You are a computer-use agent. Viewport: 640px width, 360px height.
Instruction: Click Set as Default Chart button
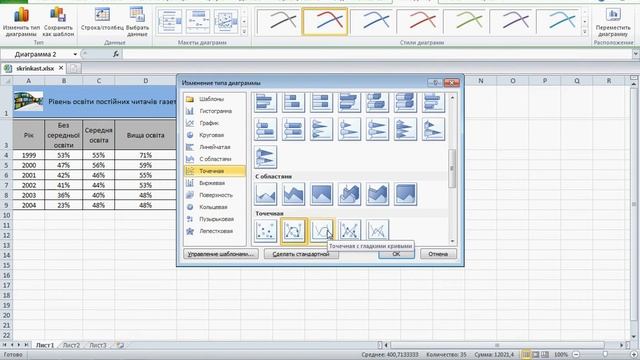coord(301,254)
